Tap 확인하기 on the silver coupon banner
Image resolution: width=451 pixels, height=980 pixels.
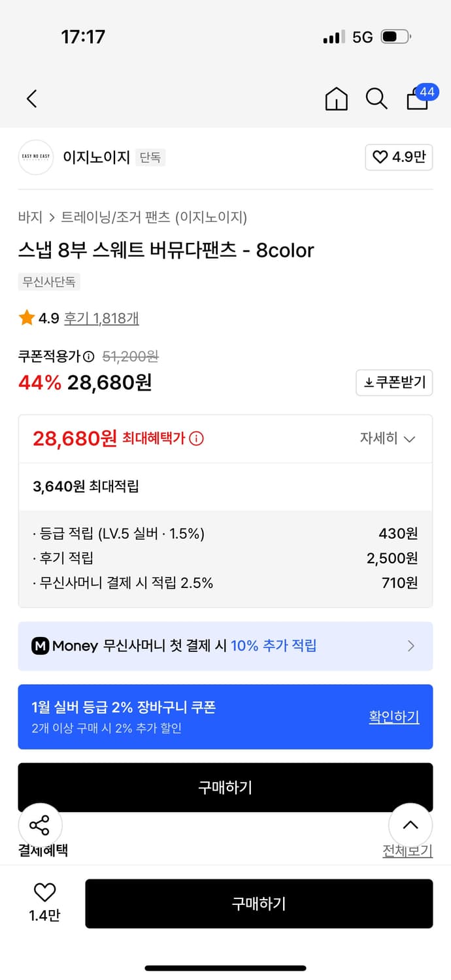394,716
